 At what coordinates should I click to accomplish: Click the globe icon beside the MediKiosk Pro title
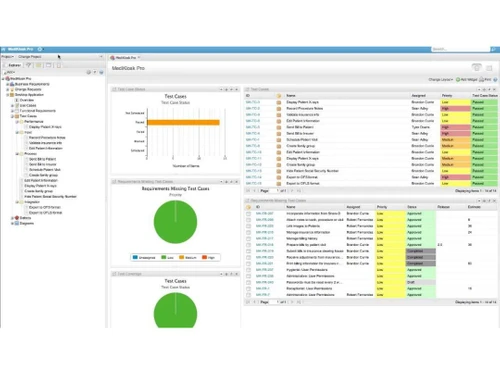tap(39, 49)
